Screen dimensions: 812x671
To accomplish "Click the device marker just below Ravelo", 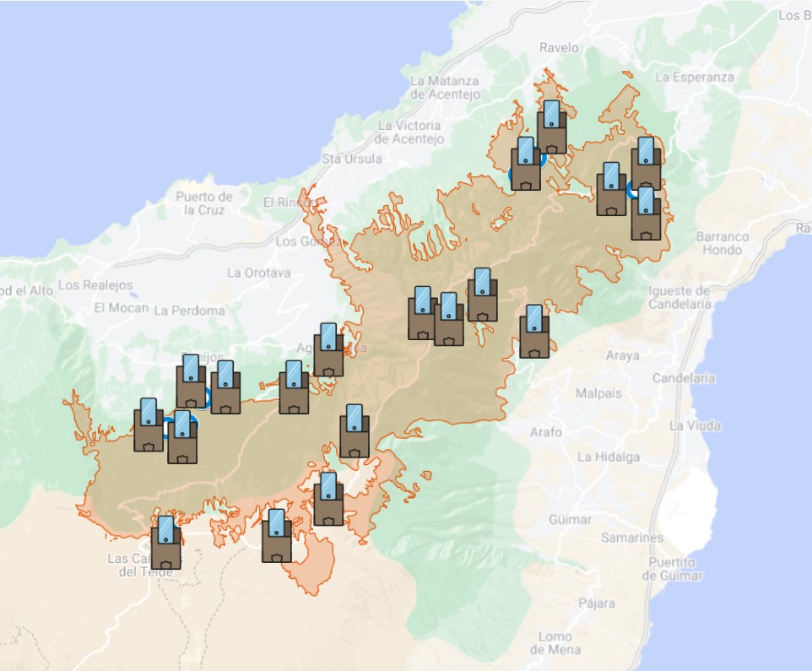I will click(x=551, y=127).
